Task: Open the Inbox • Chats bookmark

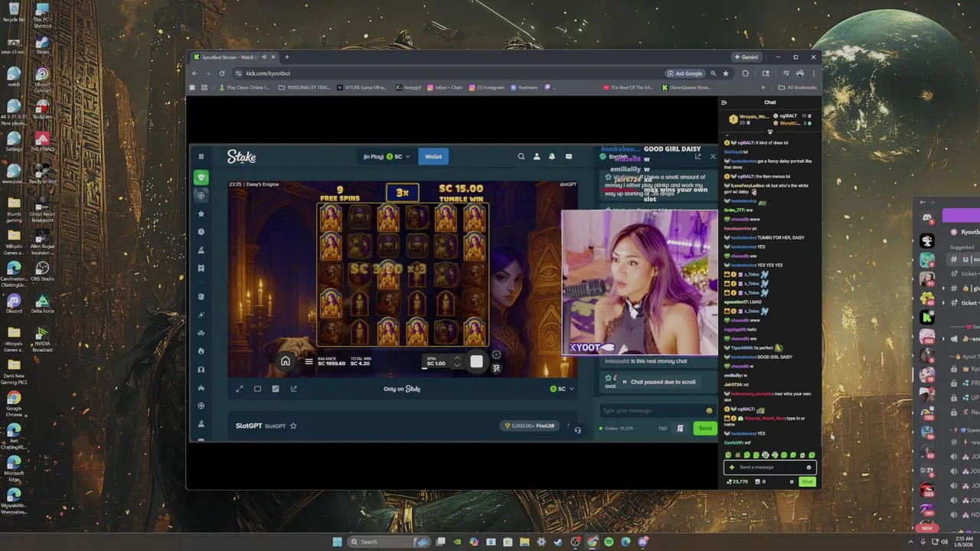Action: 446,87
